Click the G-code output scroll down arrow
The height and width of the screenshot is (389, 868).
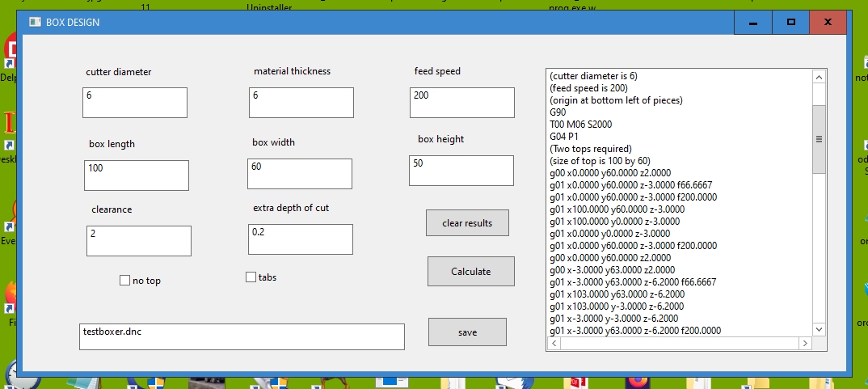819,329
